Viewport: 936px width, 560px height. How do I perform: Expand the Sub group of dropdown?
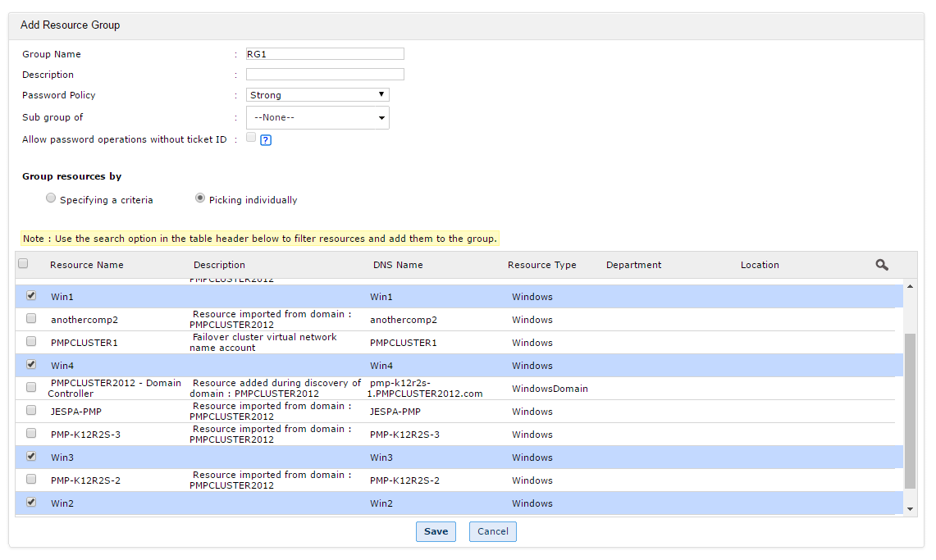click(x=317, y=118)
